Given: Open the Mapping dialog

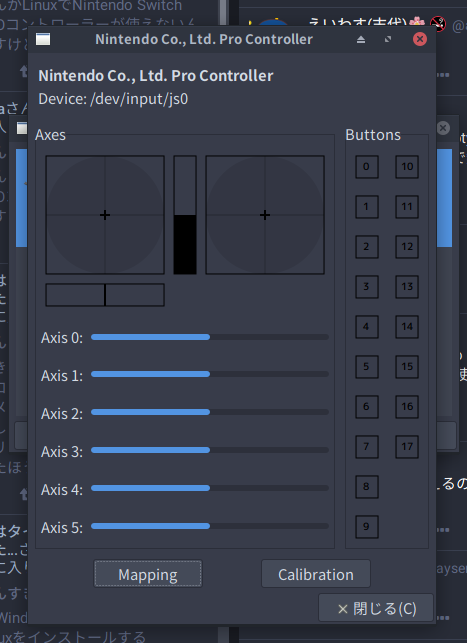Looking at the screenshot, I should click(x=148, y=574).
